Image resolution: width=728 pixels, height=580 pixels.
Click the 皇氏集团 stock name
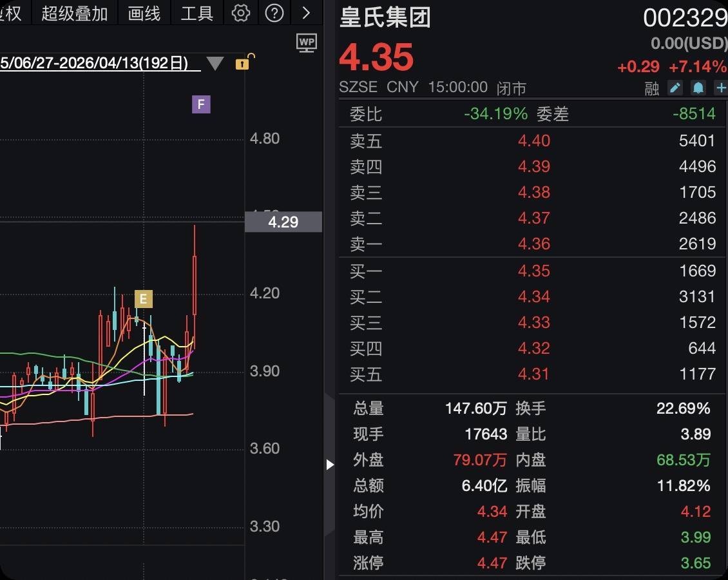pyautogui.click(x=385, y=18)
